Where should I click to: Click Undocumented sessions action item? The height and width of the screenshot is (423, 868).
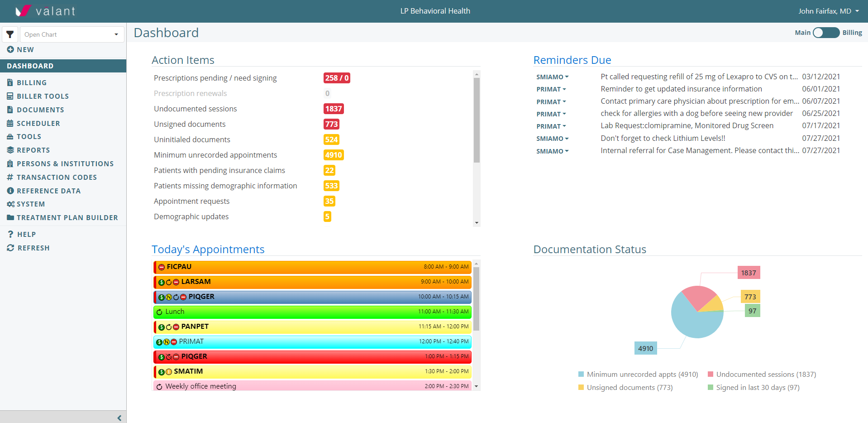[x=195, y=109]
